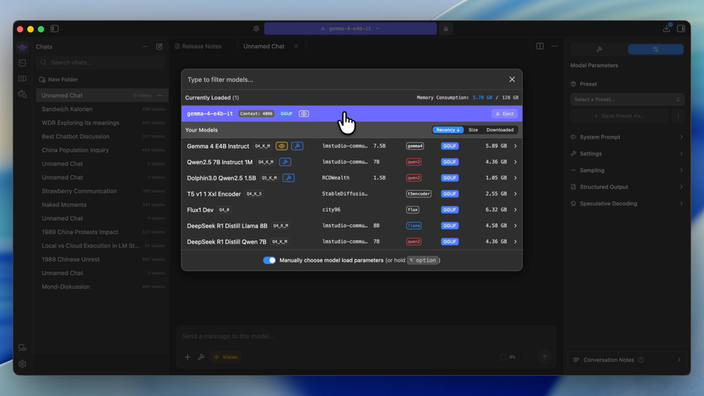The height and width of the screenshot is (396, 704).
Task: Sort models by Size
Action: (x=473, y=130)
